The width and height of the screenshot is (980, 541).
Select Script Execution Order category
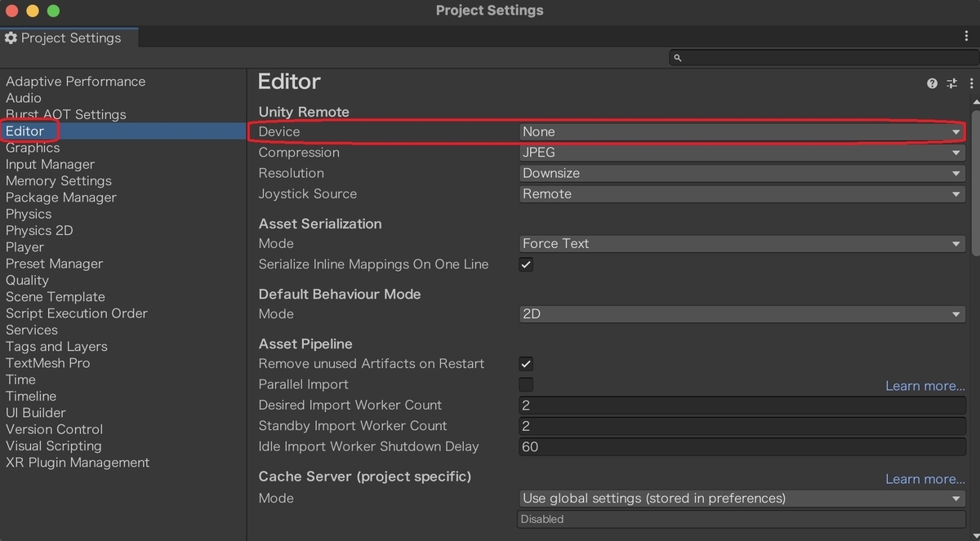point(77,313)
